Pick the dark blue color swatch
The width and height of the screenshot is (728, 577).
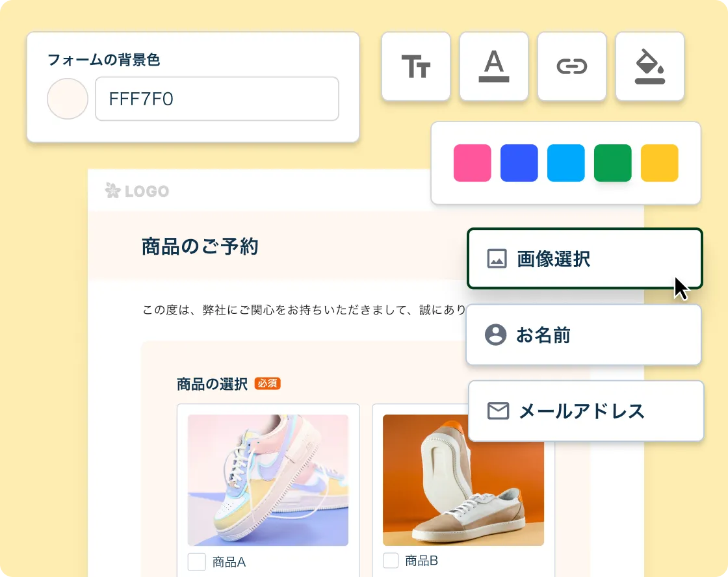tap(519, 163)
